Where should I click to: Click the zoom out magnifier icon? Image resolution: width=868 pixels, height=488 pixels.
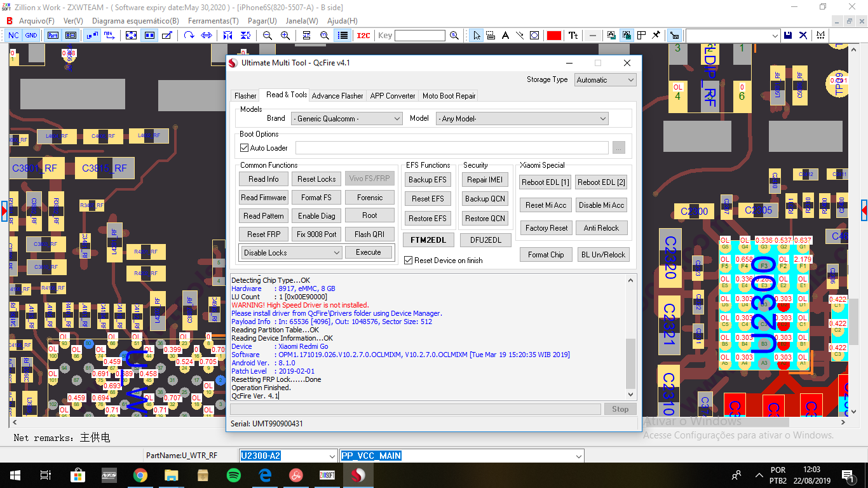[x=268, y=36]
